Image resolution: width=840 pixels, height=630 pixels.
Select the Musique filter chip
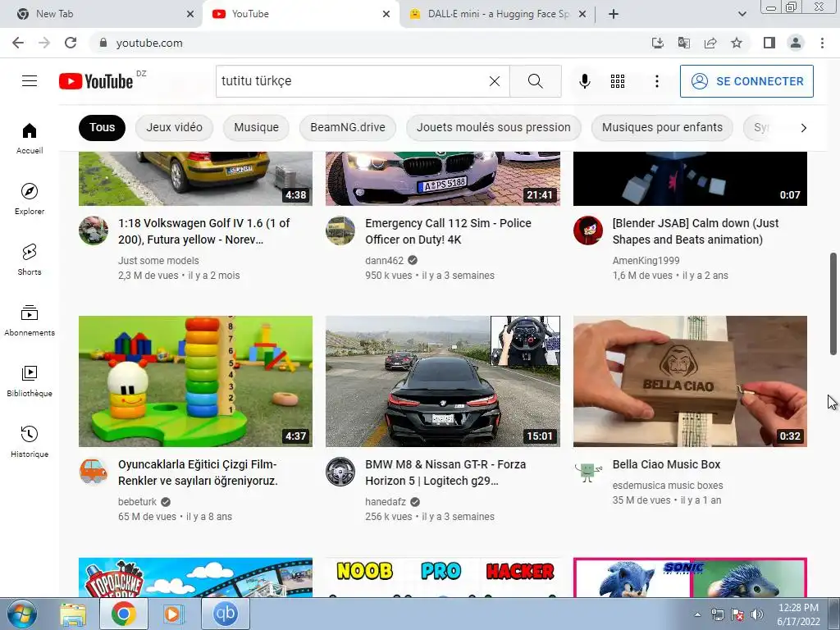[256, 127]
